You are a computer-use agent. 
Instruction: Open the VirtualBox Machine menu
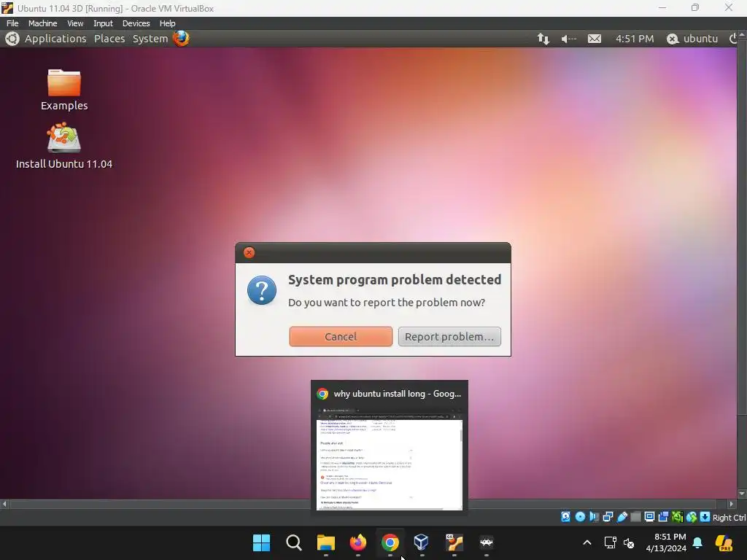[x=42, y=23]
